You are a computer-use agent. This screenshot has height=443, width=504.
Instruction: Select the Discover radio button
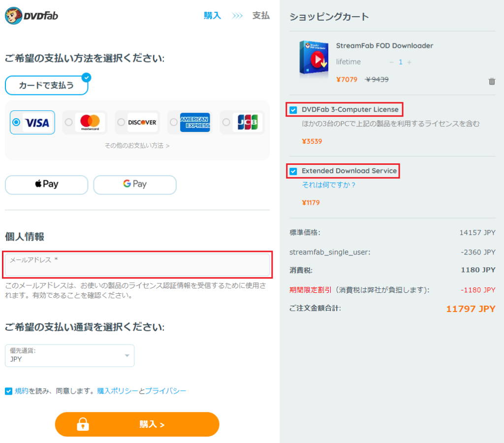(x=121, y=122)
